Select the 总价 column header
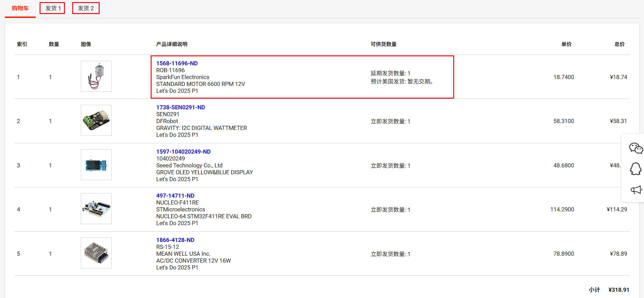The height and width of the screenshot is (298, 644). tap(620, 44)
